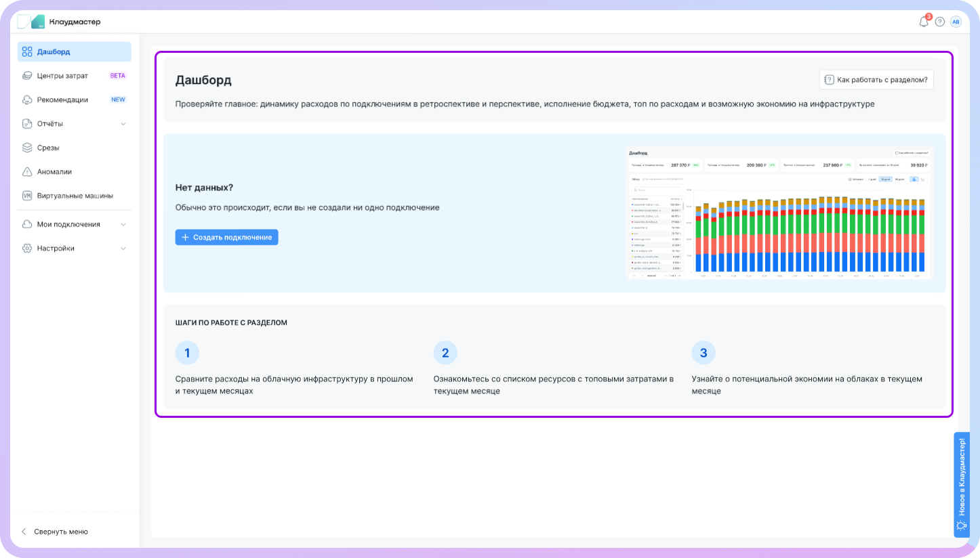Screen dimensions: 980x558
Task: Expand the Настройки section chevron
Action: click(123, 249)
